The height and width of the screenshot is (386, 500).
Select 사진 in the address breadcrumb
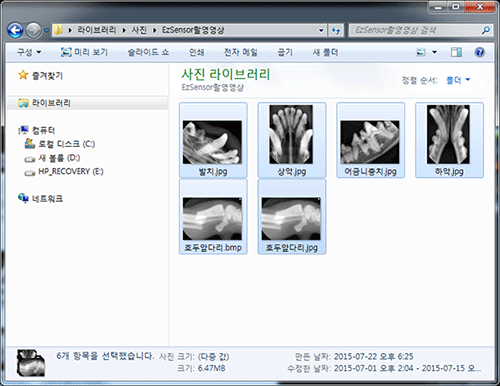tap(139, 30)
